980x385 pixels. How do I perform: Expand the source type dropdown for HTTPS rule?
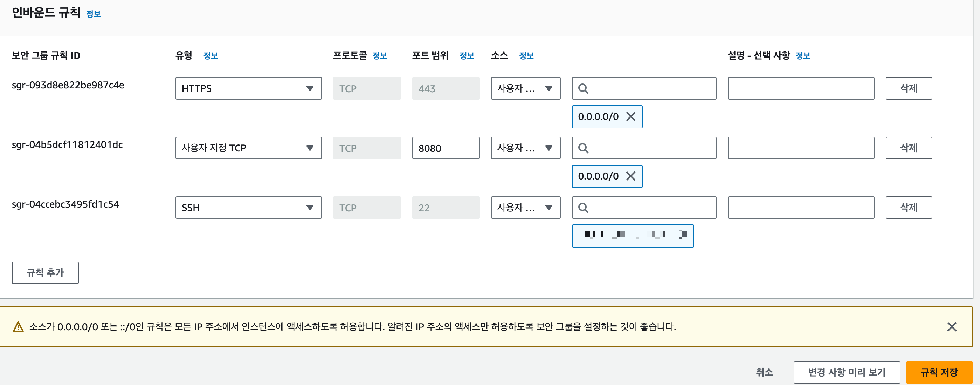click(525, 88)
